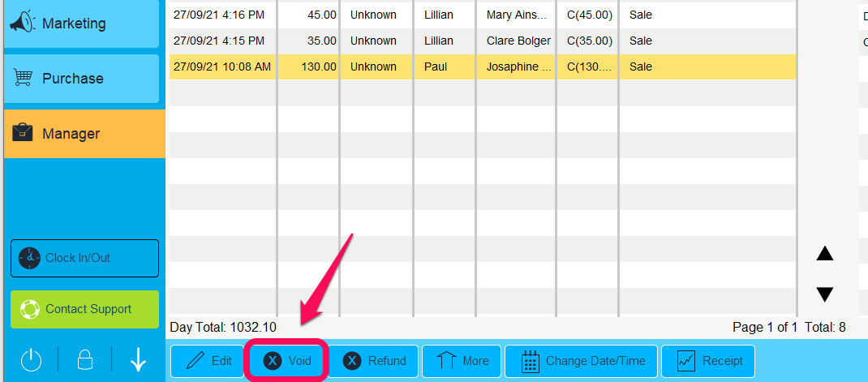
Task: Click the C(35.00) payment cell
Action: point(588,41)
